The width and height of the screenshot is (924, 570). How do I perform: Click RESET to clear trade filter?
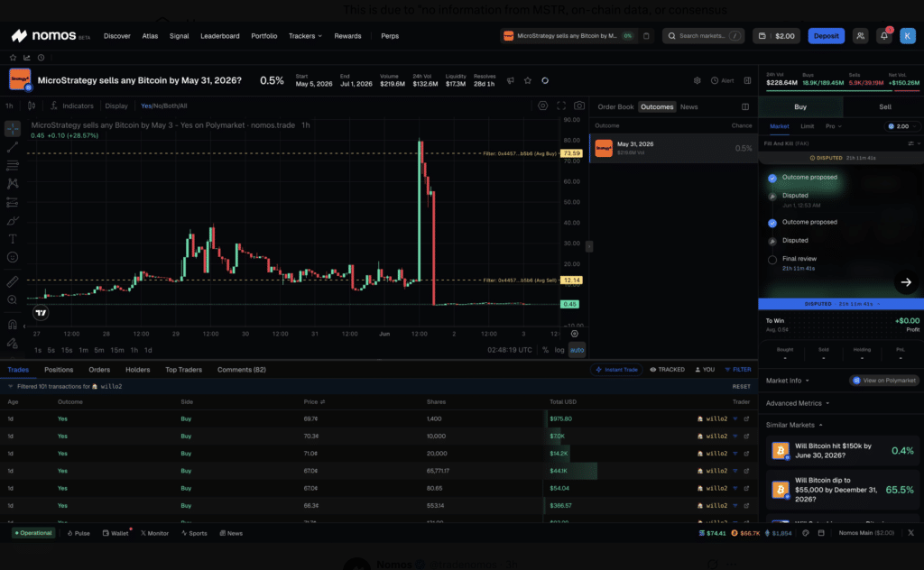point(742,387)
